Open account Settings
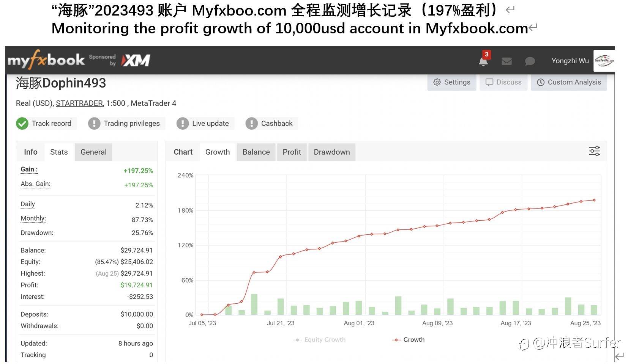This screenshot has width=628, height=364. [x=452, y=82]
